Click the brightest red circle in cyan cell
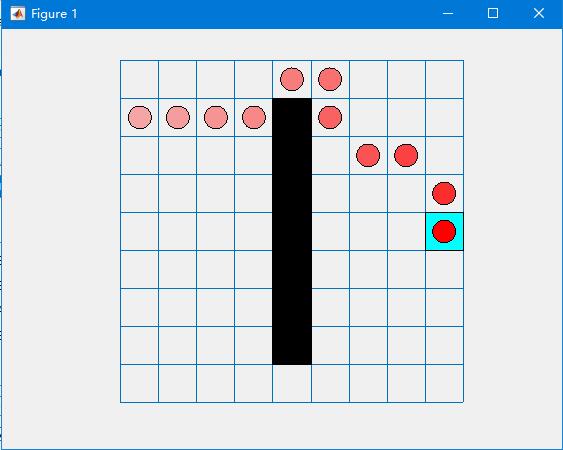The height and width of the screenshot is (450, 563). (444, 232)
